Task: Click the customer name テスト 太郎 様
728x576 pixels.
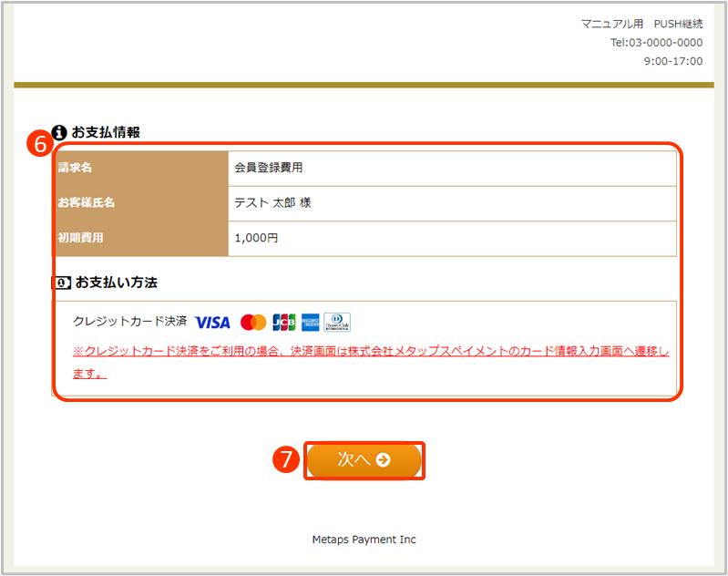Action: pos(272,202)
